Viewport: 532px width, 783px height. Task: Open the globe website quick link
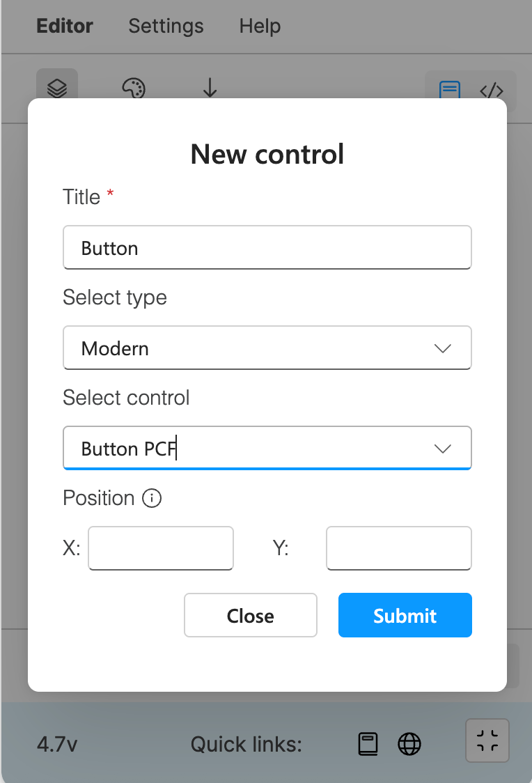point(409,744)
